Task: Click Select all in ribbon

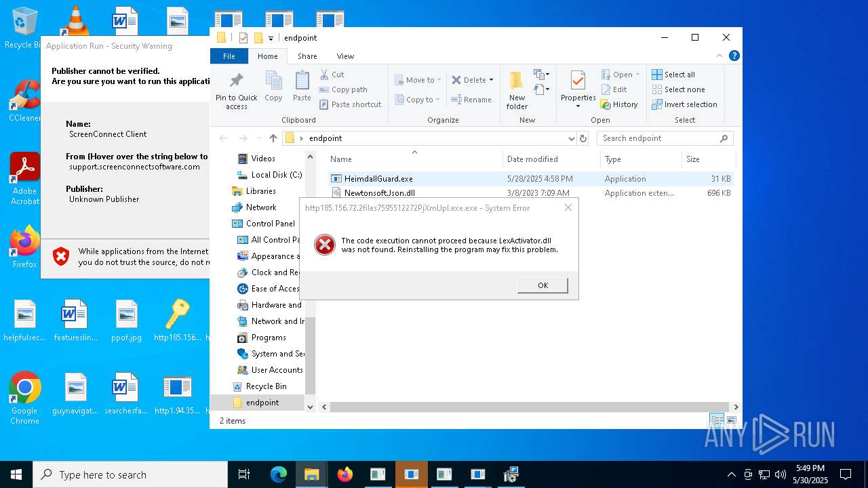Action: coord(673,75)
